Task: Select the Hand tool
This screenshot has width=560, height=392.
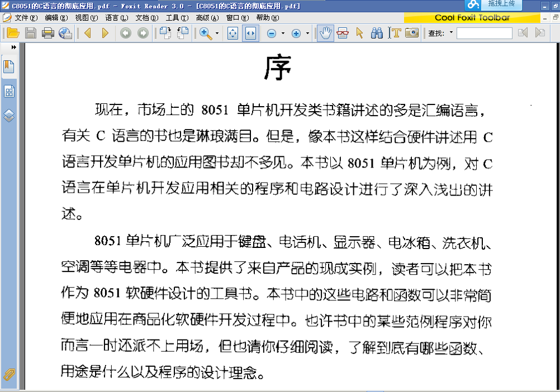Action: pos(325,34)
